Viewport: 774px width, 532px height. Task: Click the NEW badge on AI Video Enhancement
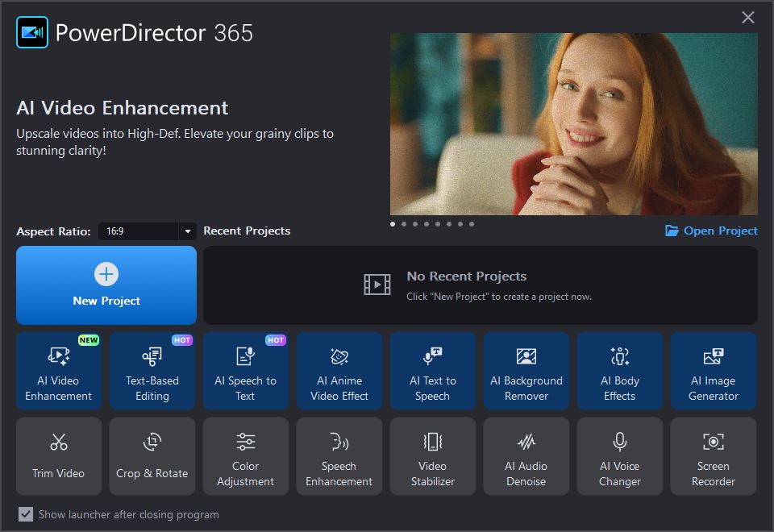(89, 340)
